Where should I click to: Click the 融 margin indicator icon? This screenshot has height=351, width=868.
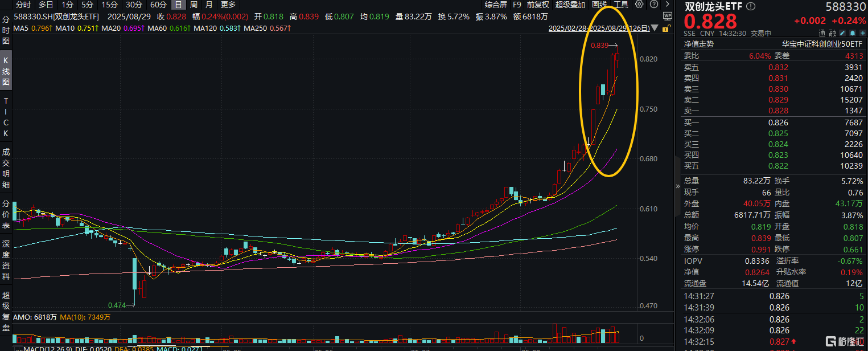point(832,33)
